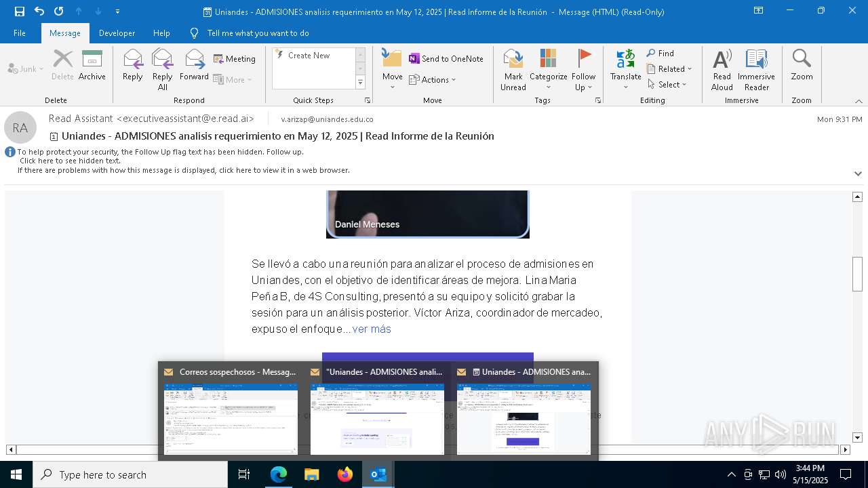Open the Quick Steps dialog launcher

tap(368, 100)
